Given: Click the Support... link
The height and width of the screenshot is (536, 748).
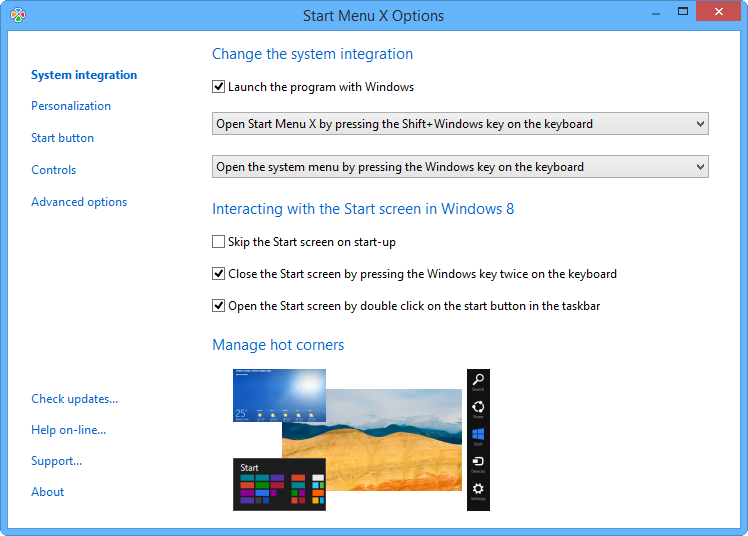Looking at the screenshot, I should tap(56, 461).
